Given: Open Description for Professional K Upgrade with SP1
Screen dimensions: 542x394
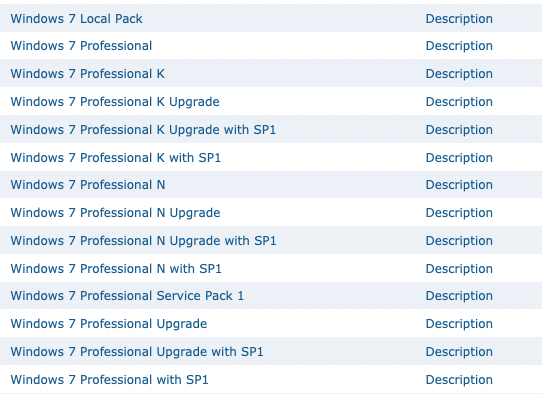Looking at the screenshot, I should pos(459,130).
